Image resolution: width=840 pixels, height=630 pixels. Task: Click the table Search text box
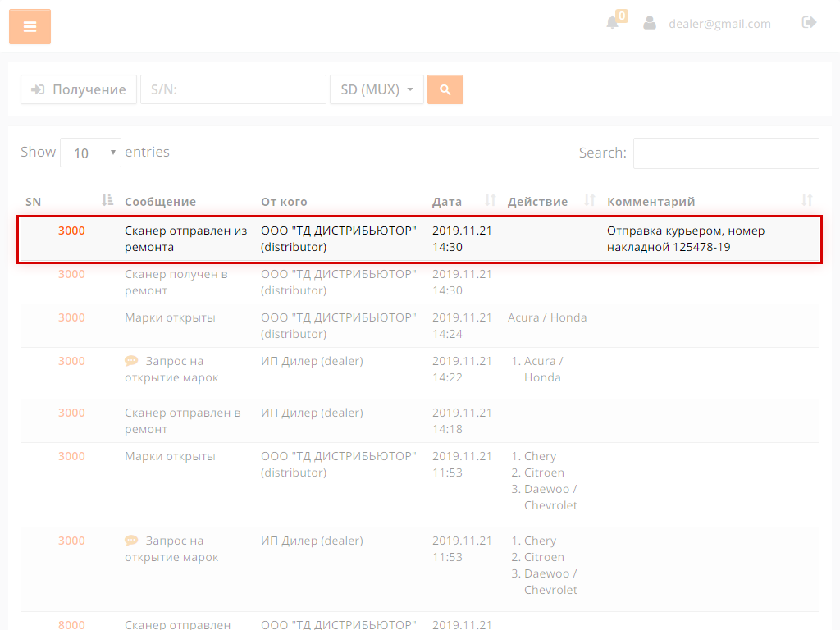(725, 153)
